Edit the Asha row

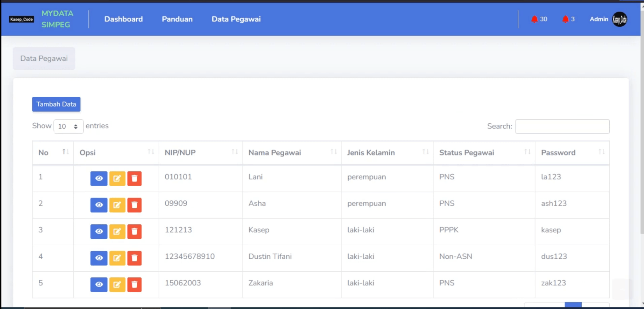click(x=117, y=205)
